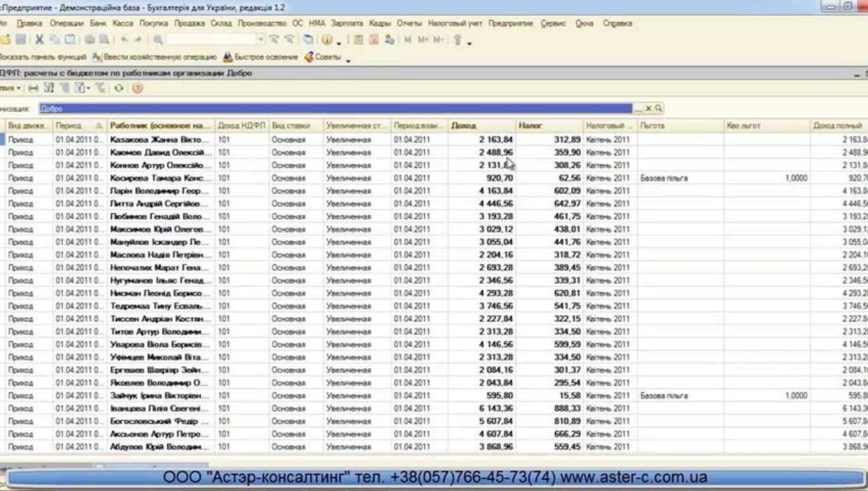The width and height of the screenshot is (868, 491).
Task: Click the Работник column header
Action: (160, 125)
